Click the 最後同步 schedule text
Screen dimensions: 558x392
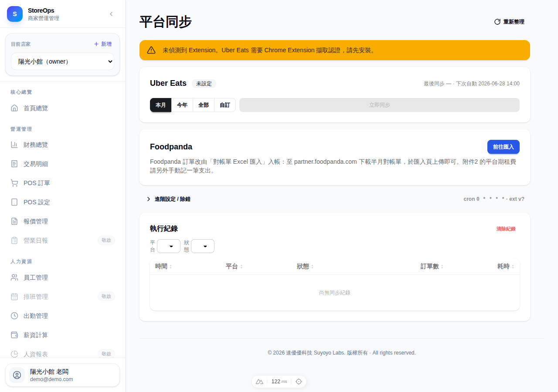point(472,84)
